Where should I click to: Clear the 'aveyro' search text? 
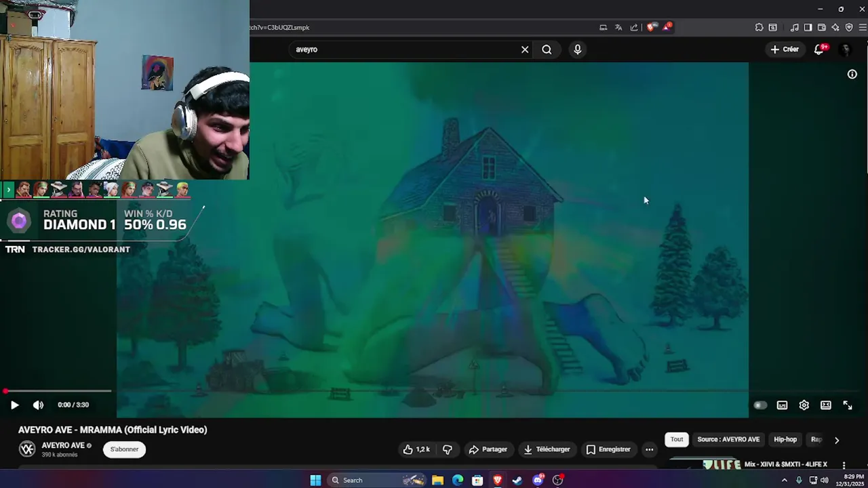click(x=524, y=49)
